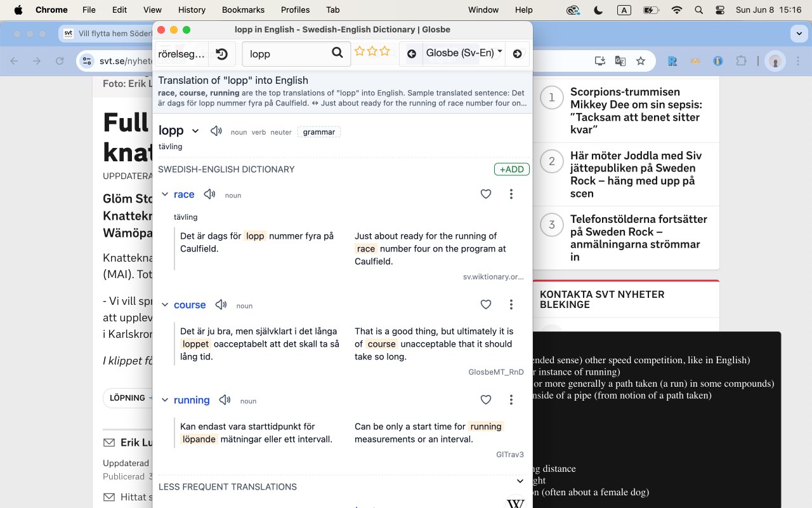The width and height of the screenshot is (812, 508).
Task: Play audio for translation 'race'
Action: 209,194
